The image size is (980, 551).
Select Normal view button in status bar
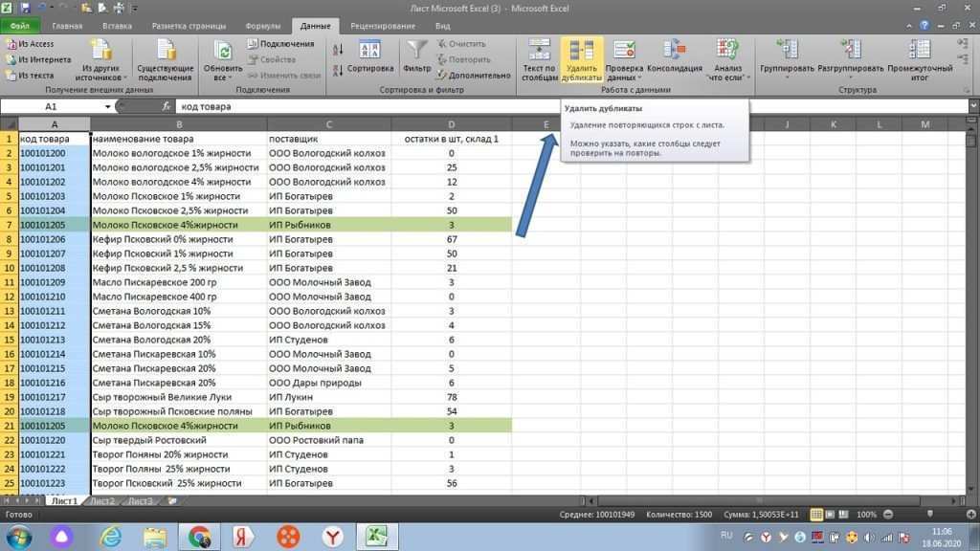tap(815, 515)
